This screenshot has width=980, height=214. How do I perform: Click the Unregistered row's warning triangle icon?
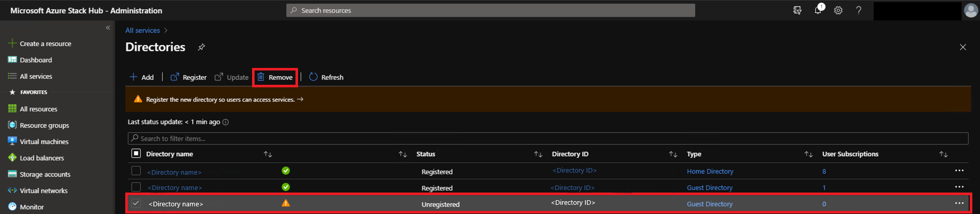coord(286,203)
